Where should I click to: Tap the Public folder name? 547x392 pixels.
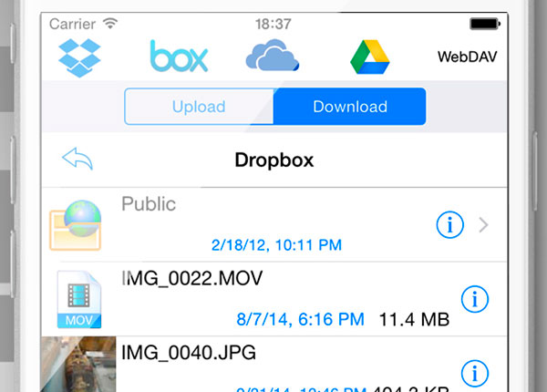coord(149,203)
